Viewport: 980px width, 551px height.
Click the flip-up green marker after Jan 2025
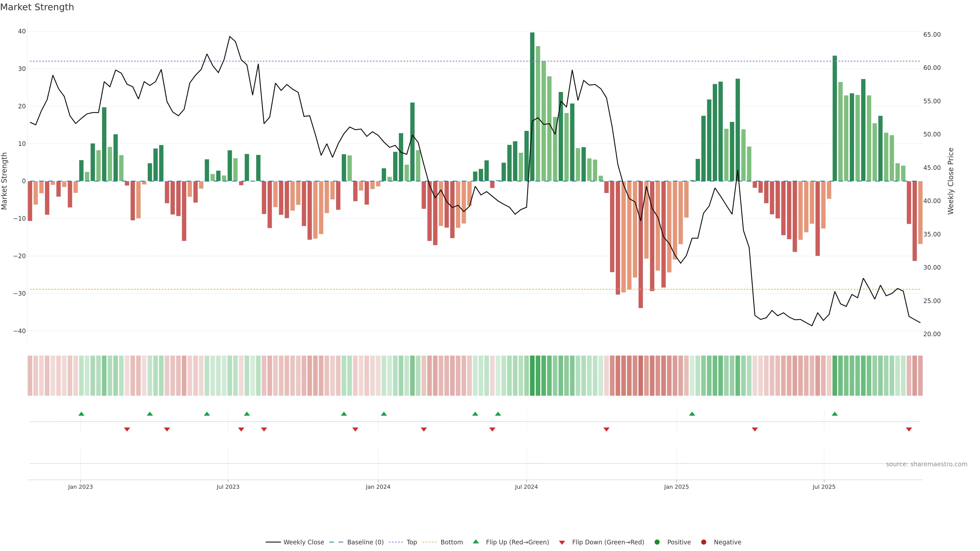692,414
